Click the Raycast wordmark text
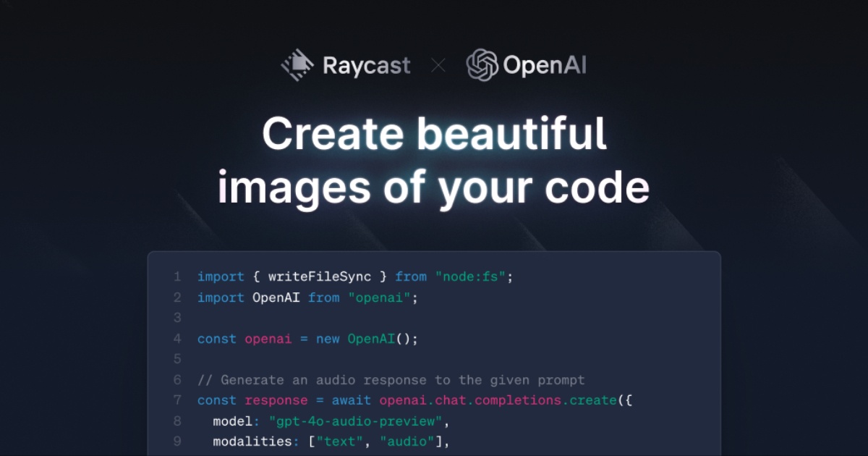Screen dimensions: 868x456 (x=366, y=66)
